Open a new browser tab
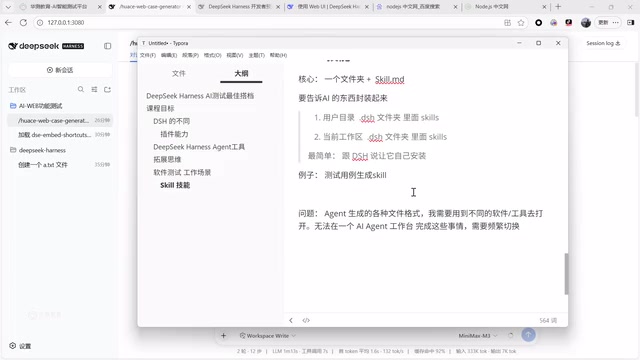The width and height of the screenshot is (640, 360). pos(558,7)
